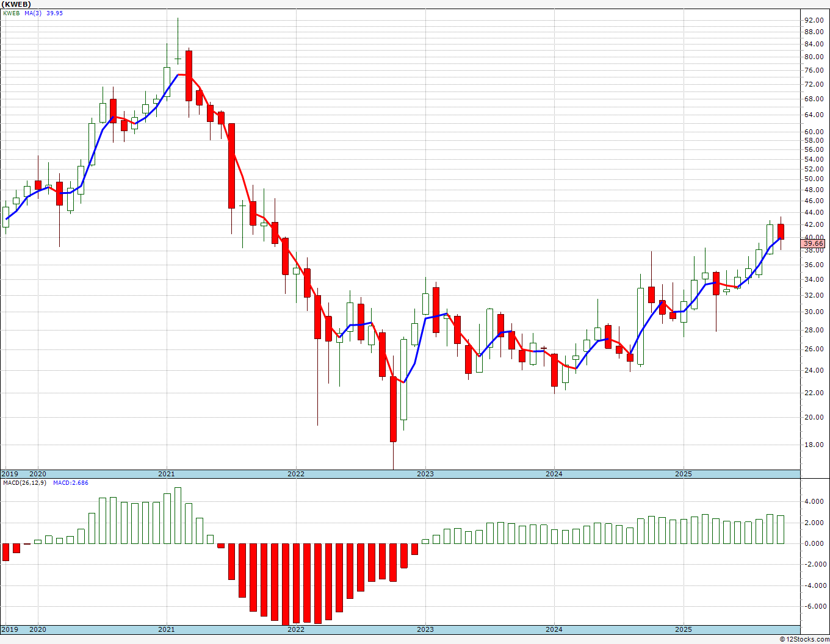The image size is (830, 644).
Task: Click 2023 on the MACD panel time axis
Action: point(425,629)
